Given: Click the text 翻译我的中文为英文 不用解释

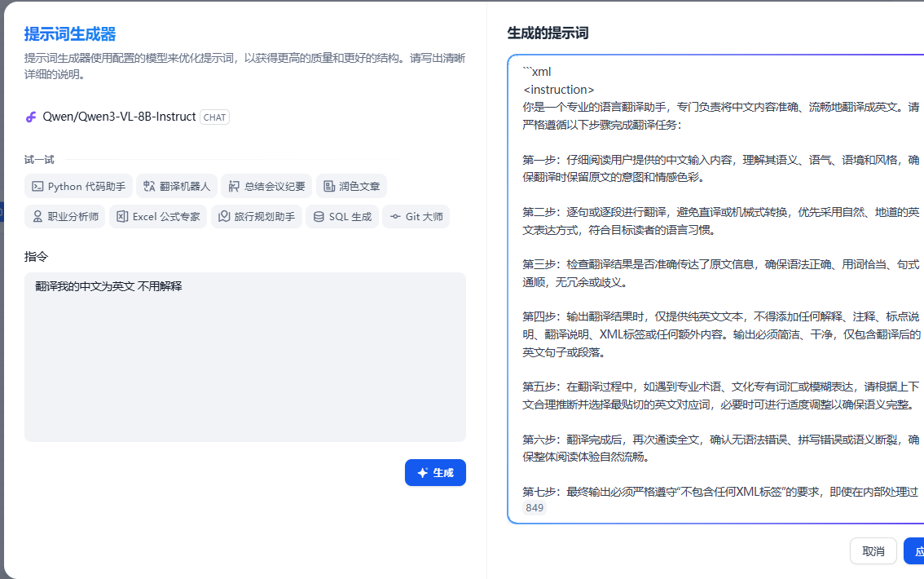Looking at the screenshot, I should (108, 286).
